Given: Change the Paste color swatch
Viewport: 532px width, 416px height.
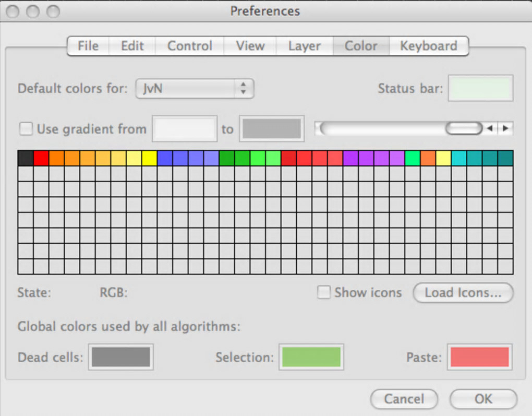Looking at the screenshot, I should 479,357.
